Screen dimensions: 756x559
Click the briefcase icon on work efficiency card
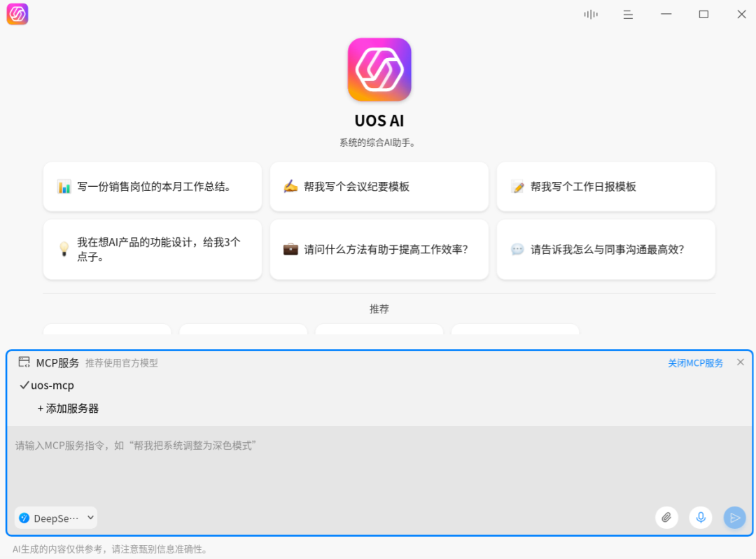(x=290, y=249)
